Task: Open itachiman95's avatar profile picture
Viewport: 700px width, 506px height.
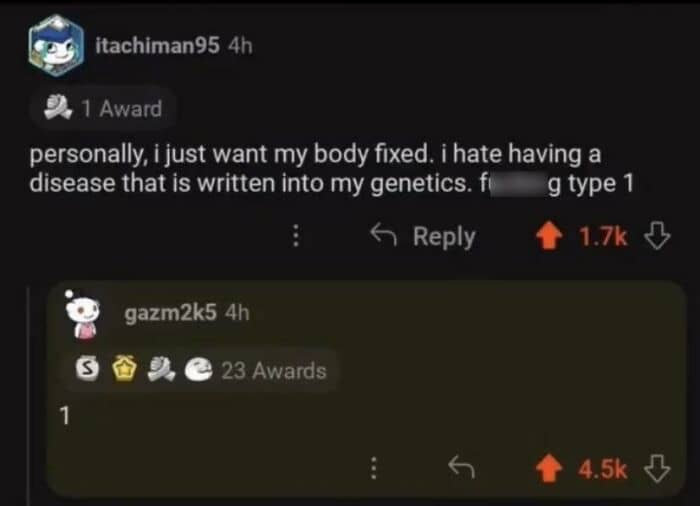Action: point(56,46)
